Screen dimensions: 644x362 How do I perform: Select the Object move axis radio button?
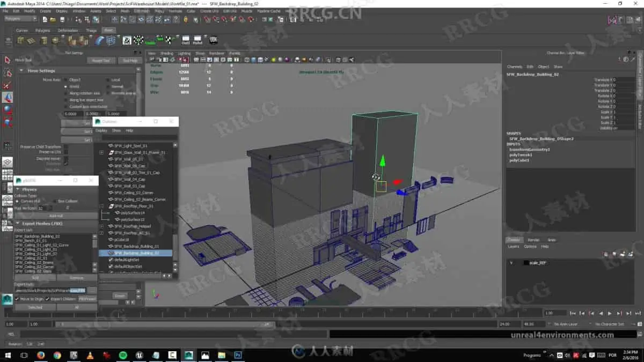coord(66,79)
